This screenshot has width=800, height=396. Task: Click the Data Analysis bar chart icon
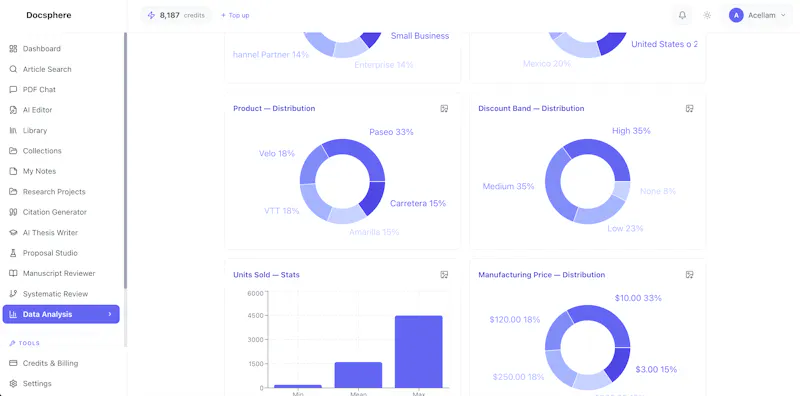click(13, 314)
